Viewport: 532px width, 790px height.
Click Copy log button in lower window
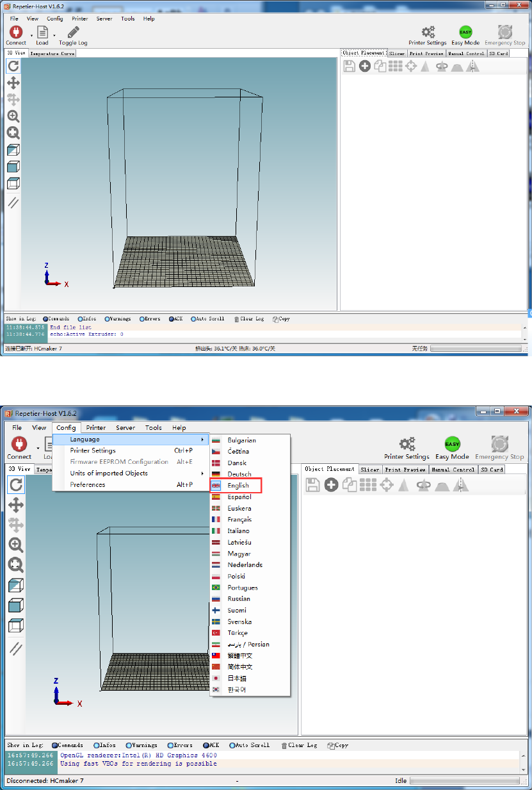coord(337,745)
